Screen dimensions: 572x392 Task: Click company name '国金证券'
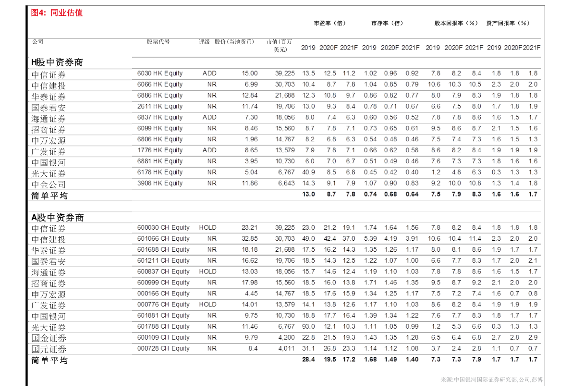[49, 338]
